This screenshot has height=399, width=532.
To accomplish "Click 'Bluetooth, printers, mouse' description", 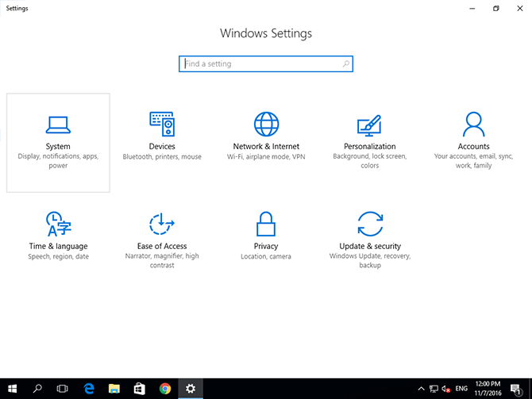I will click(x=162, y=156).
